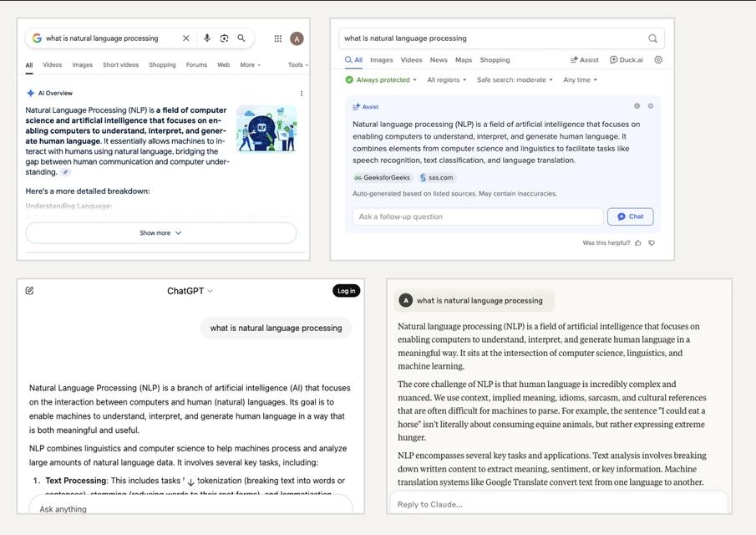The width and height of the screenshot is (756, 535).
Task: Open the All regions dropdown
Action: click(x=446, y=79)
